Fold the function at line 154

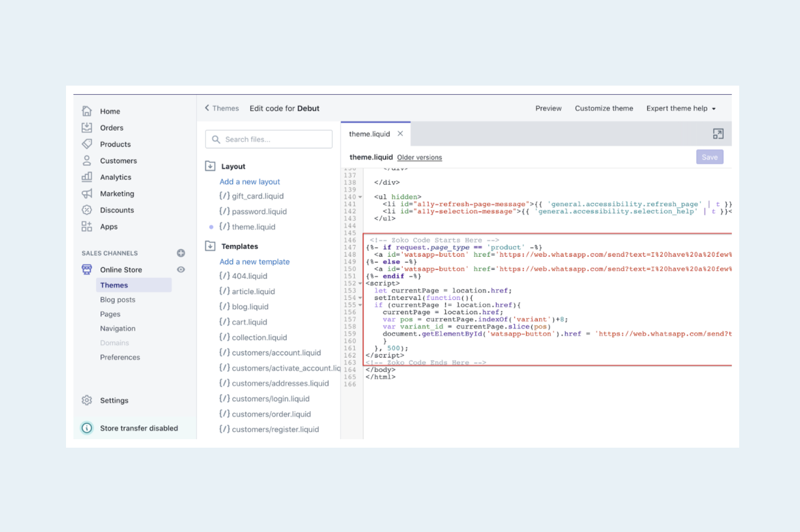(x=360, y=298)
